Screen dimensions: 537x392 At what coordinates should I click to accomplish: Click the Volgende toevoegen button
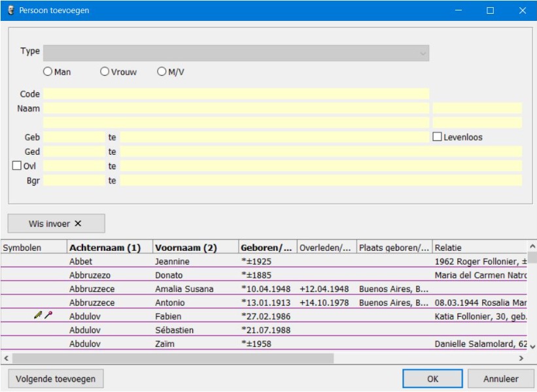56,378
